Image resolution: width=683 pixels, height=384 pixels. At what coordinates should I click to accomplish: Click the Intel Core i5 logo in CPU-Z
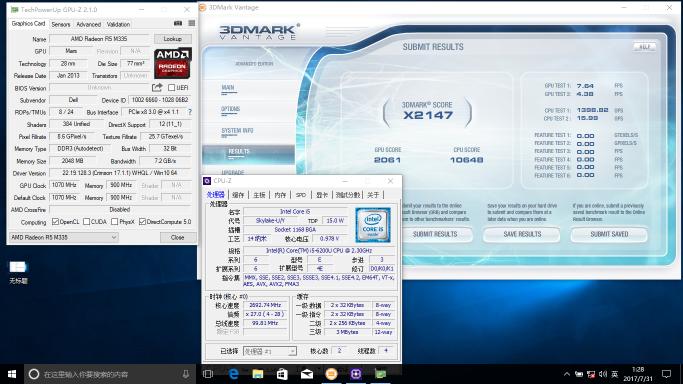(373, 225)
